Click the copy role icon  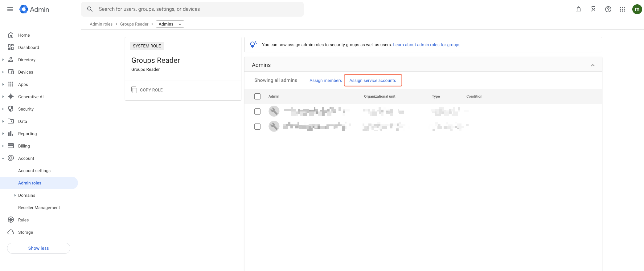(134, 90)
